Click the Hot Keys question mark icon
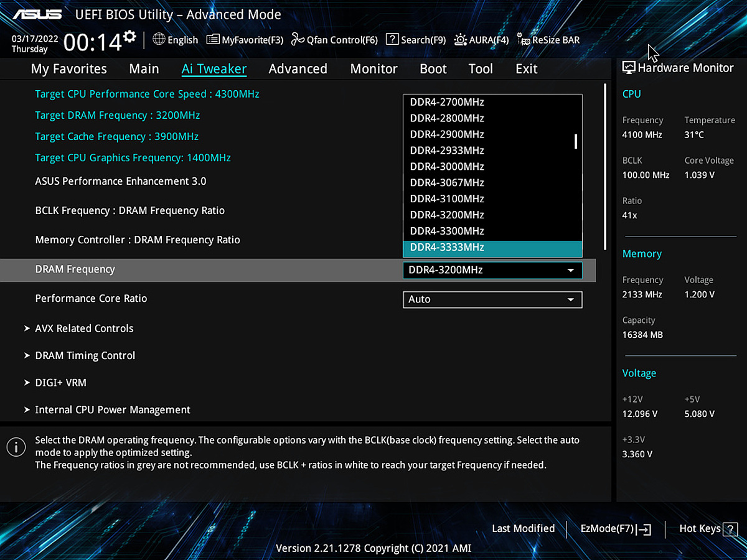Image resolution: width=747 pixels, height=560 pixels. click(730, 529)
